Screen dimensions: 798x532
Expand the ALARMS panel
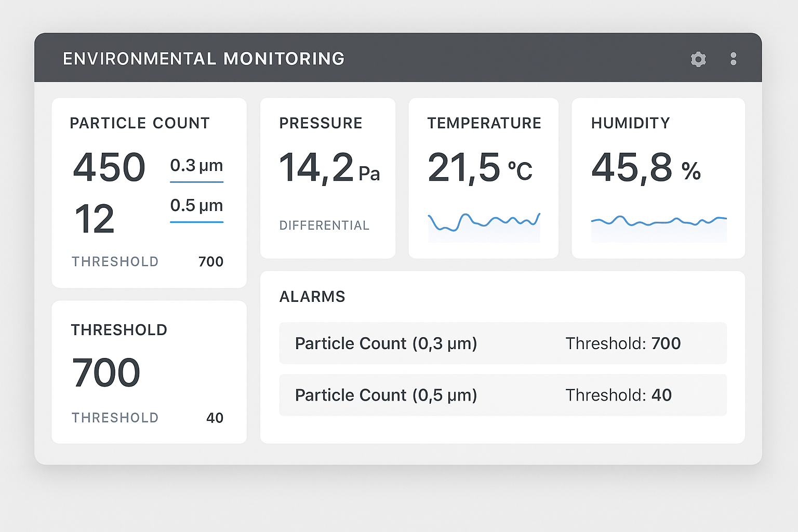pyautogui.click(x=312, y=296)
